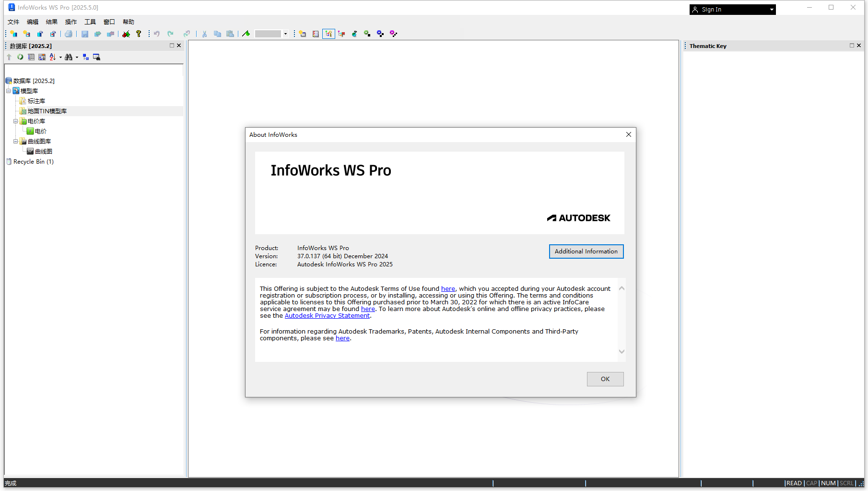Click the grid sheet toolbar icon
This screenshot has width=868, height=491.
316,34
